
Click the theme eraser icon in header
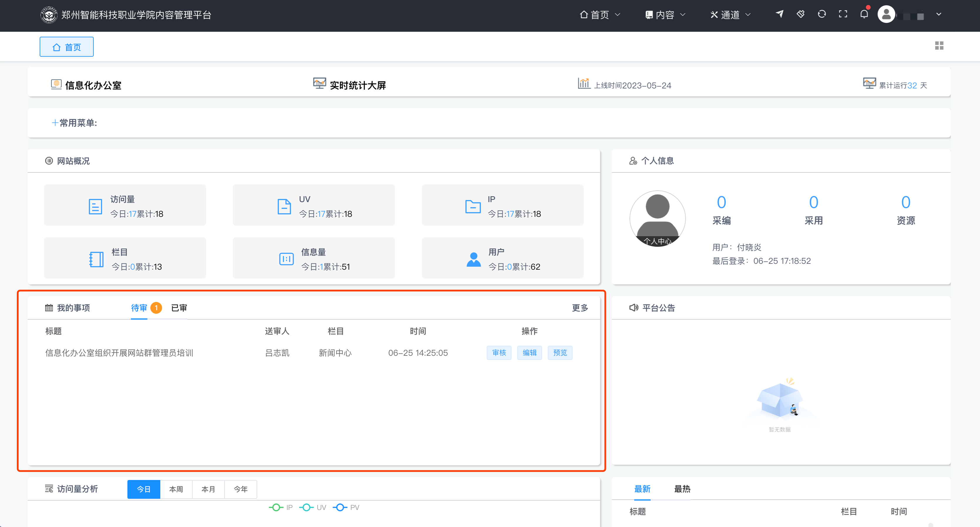pos(800,14)
